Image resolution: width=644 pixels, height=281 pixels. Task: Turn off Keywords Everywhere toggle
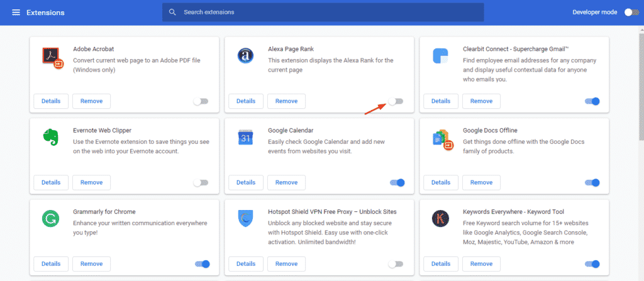coord(592,264)
